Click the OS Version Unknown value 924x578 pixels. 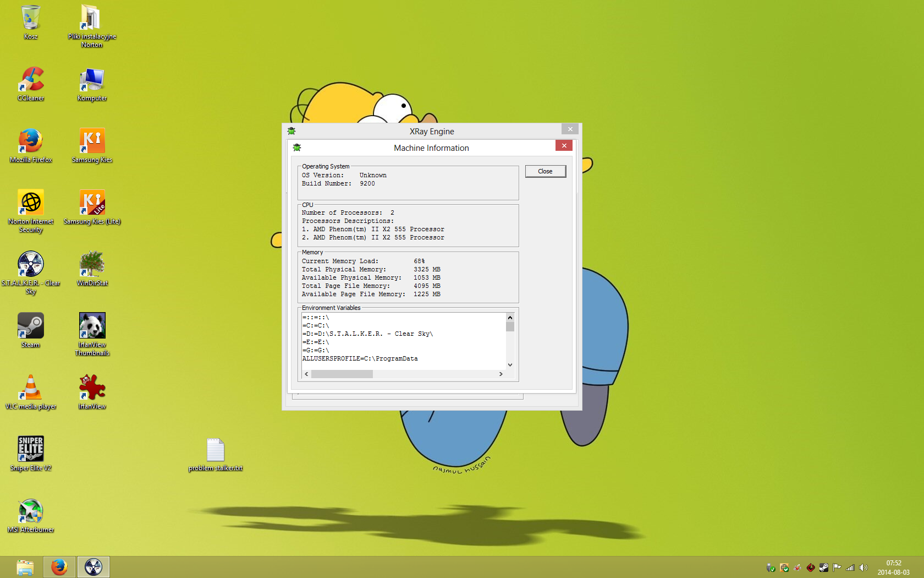point(373,176)
